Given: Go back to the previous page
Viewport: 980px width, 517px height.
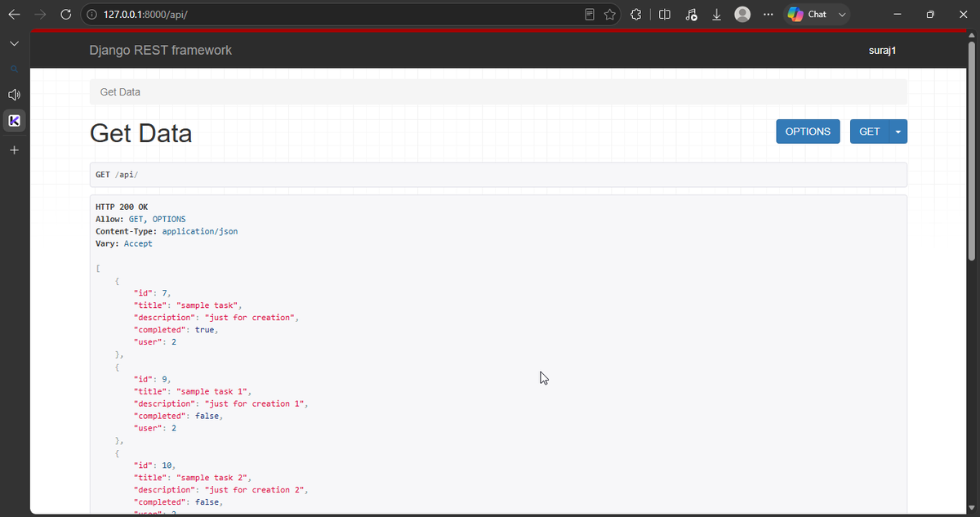Looking at the screenshot, I should (x=14, y=15).
